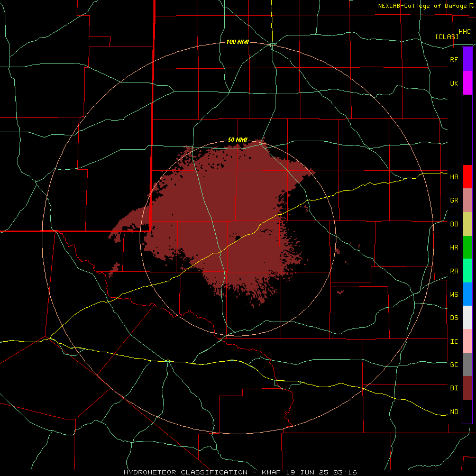The height and width of the screenshot is (476, 476).
Task: Click the [CLAS] units label
Action: (447, 36)
